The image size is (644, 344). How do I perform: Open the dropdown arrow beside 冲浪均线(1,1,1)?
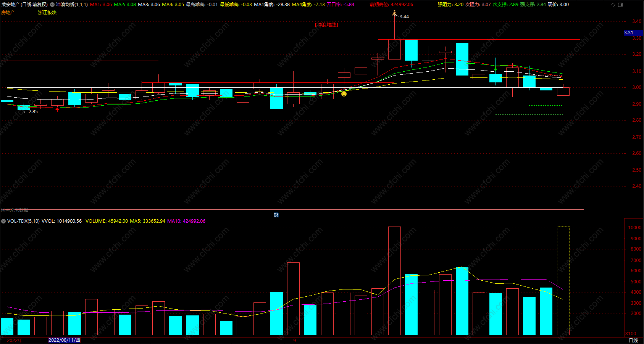tap(52, 5)
